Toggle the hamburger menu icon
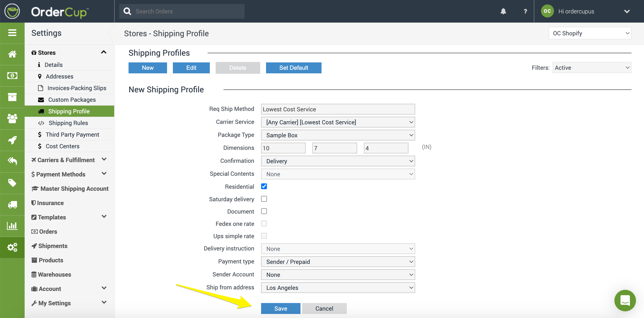This screenshot has height=318, width=644. (x=12, y=33)
